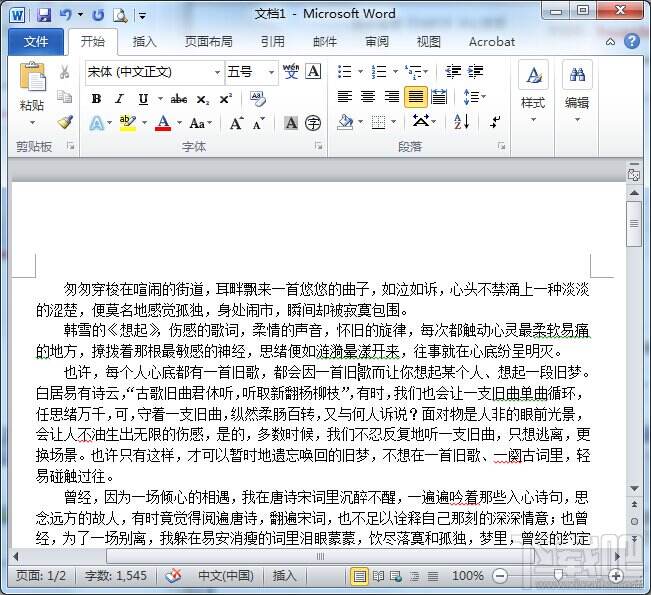Click the 100% zoom level button
The width and height of the screenshot is (651, 595).
pyautogui.click(x=467, y=576)
